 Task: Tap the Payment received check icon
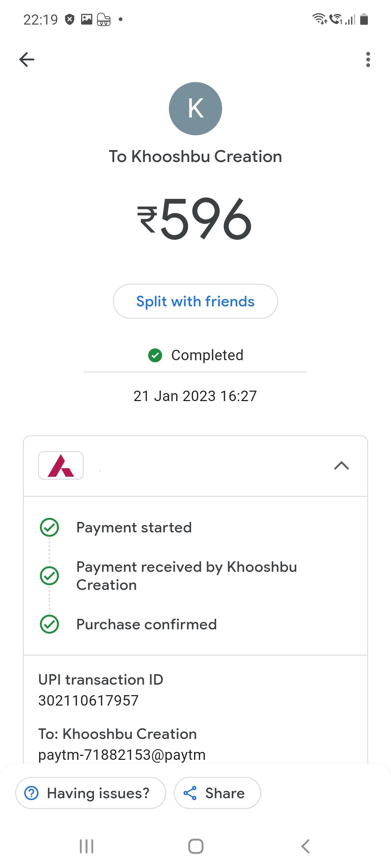(50, 576)
